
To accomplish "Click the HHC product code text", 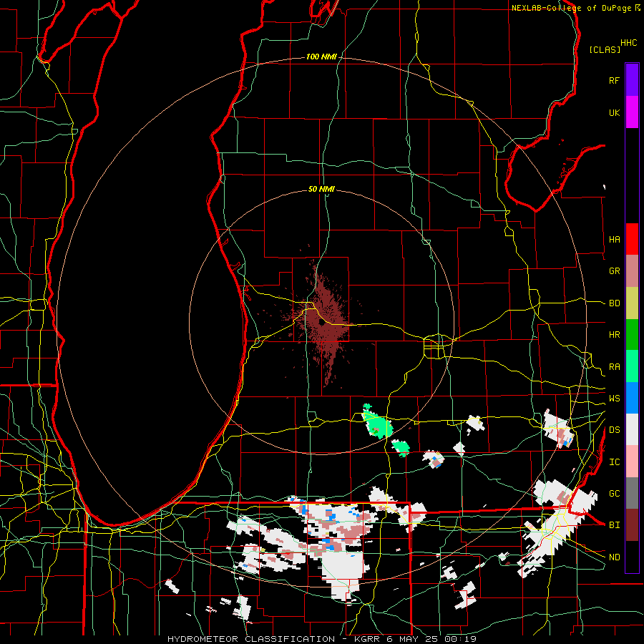I will (629, 43).
